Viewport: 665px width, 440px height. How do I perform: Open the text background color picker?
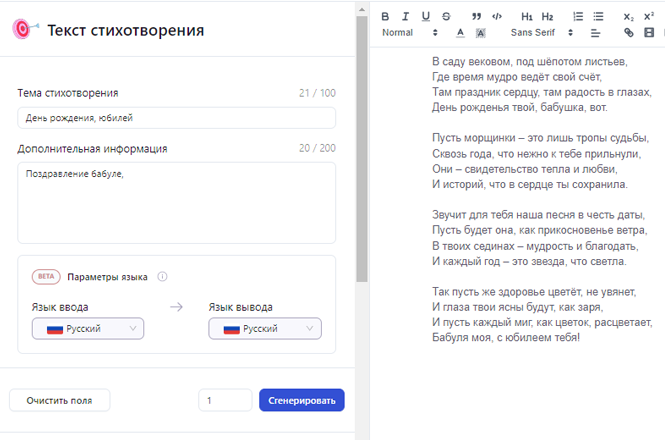481,33
